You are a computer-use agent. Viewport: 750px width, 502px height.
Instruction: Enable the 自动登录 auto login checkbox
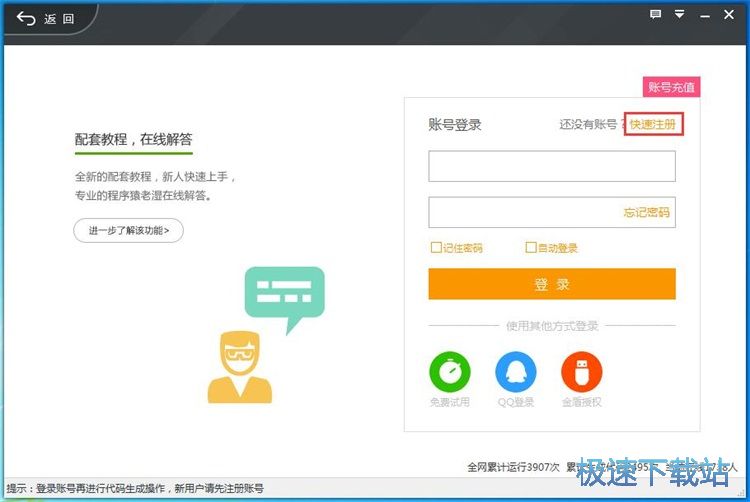[530, 247]
